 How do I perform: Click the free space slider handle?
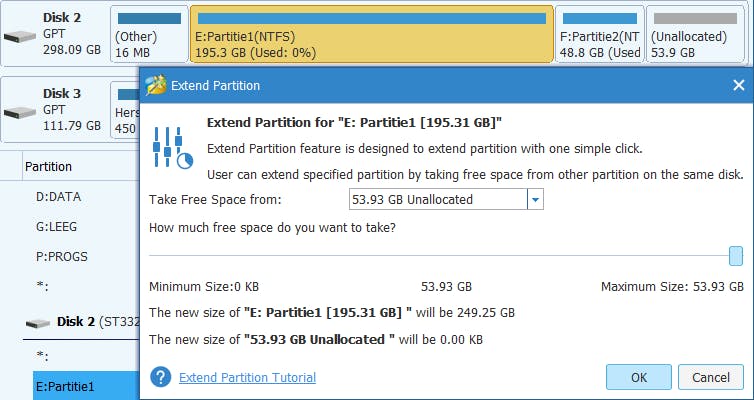[x=736, y=255]
